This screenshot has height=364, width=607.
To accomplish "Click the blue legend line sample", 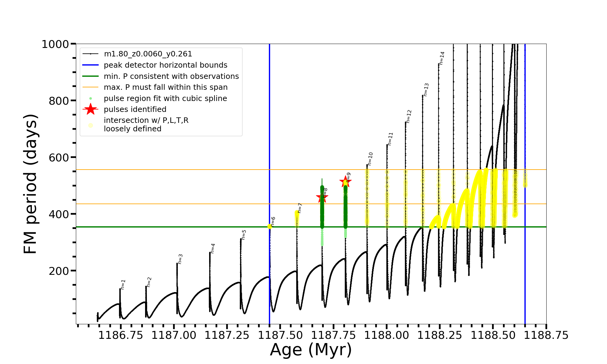I will tap(90, 65).
